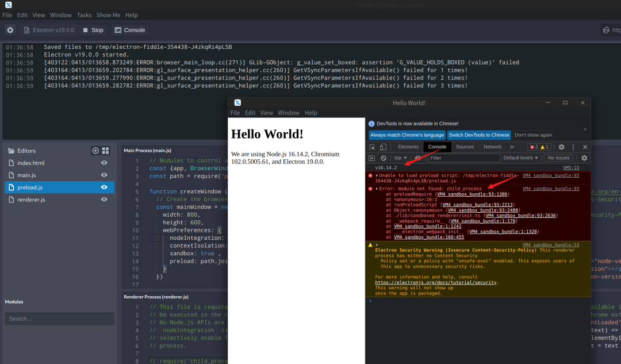Viewport: 621px width, 364px height.
Task: Toggle visibility of index.html editor
Action: click(x=104, y=163)
